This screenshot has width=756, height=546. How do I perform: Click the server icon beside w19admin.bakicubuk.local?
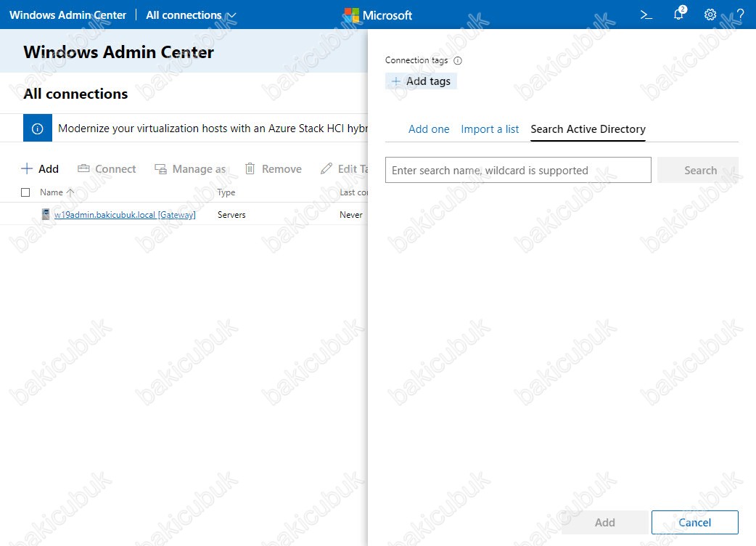(x=46, y=214)
